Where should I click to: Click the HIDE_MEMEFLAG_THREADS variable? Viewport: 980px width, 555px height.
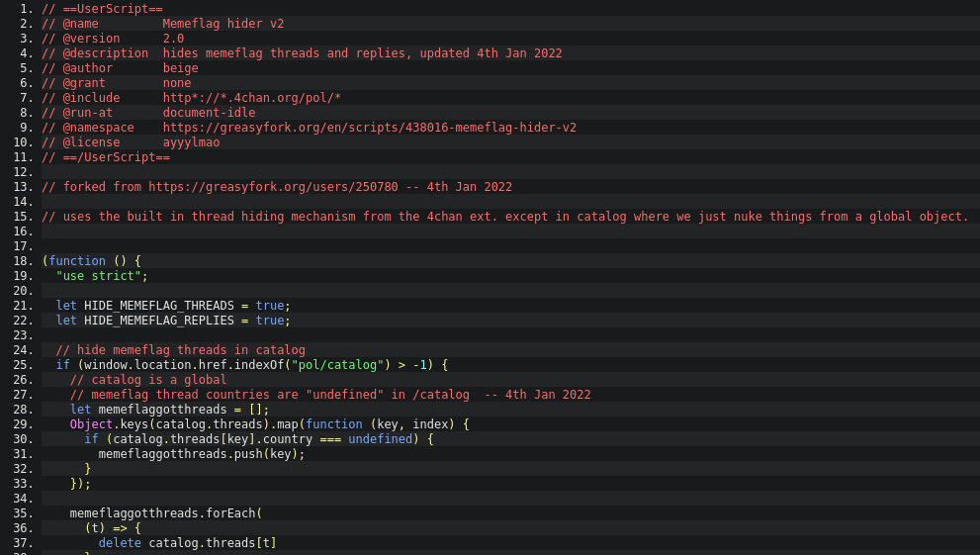159,306
